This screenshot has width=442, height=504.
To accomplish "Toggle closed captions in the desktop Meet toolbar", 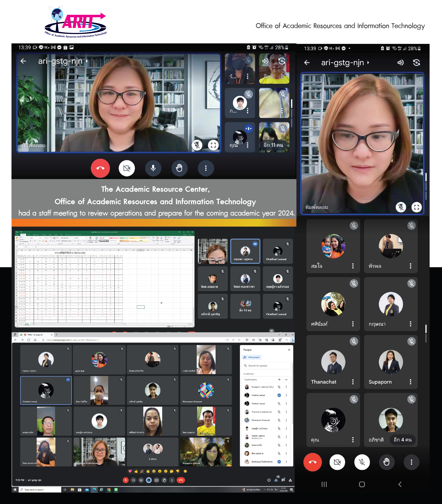I will click(x=141, y=480).
